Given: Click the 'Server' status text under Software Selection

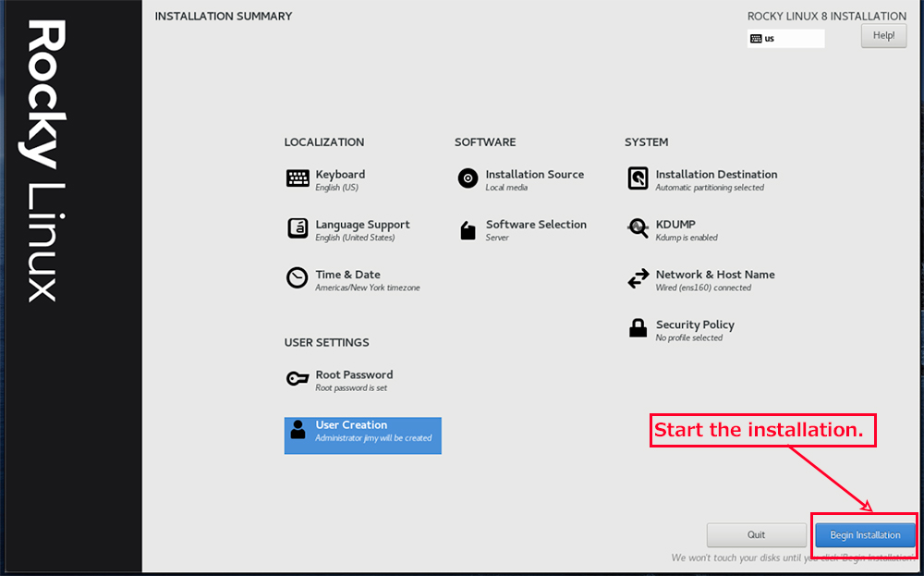Looking at the screenshot, I should tap(497, 238).
